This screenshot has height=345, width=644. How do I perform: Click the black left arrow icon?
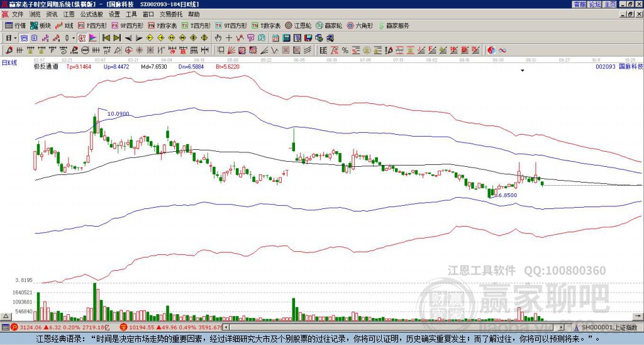[x=128, y=38]
